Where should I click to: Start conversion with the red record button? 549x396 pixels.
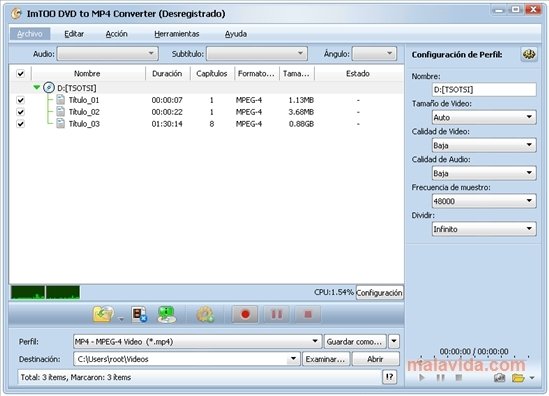245,314
